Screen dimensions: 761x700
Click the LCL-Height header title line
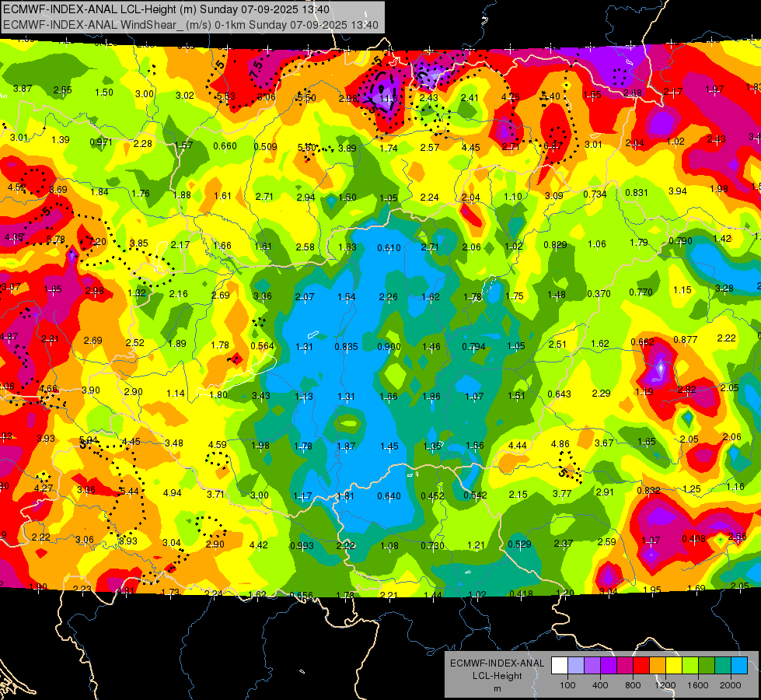click(166, 9)
